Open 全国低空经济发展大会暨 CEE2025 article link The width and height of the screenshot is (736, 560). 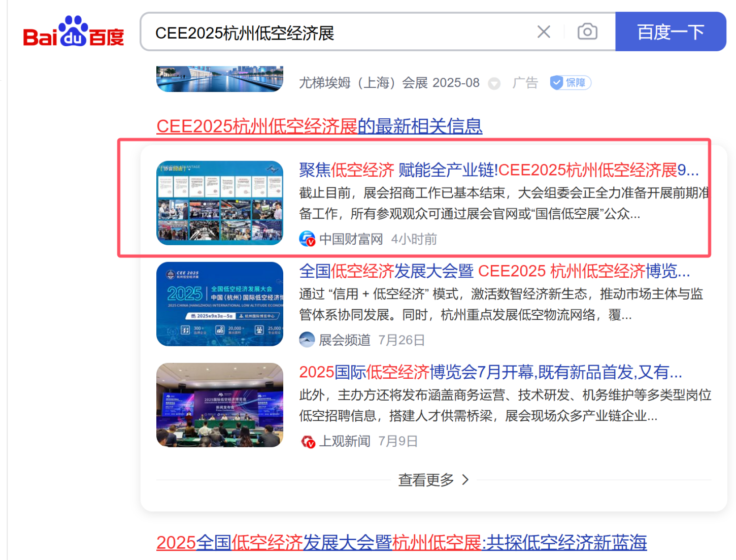[x=494, y=271]
